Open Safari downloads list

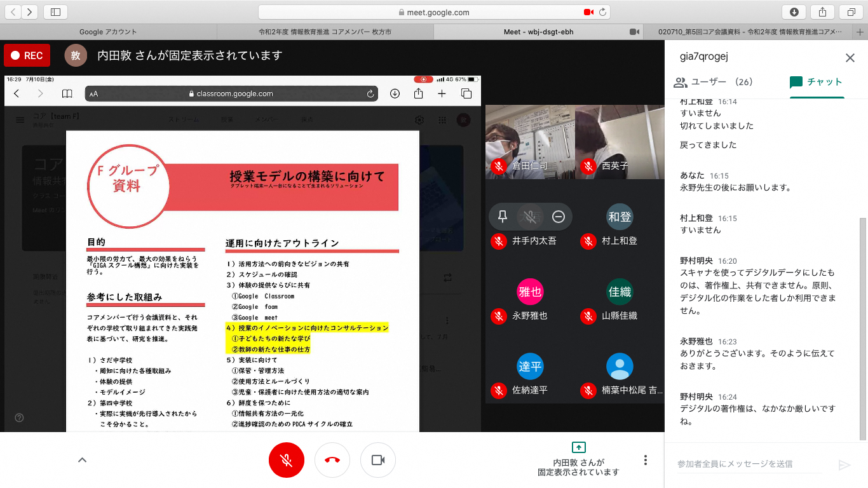pos(794,11)
